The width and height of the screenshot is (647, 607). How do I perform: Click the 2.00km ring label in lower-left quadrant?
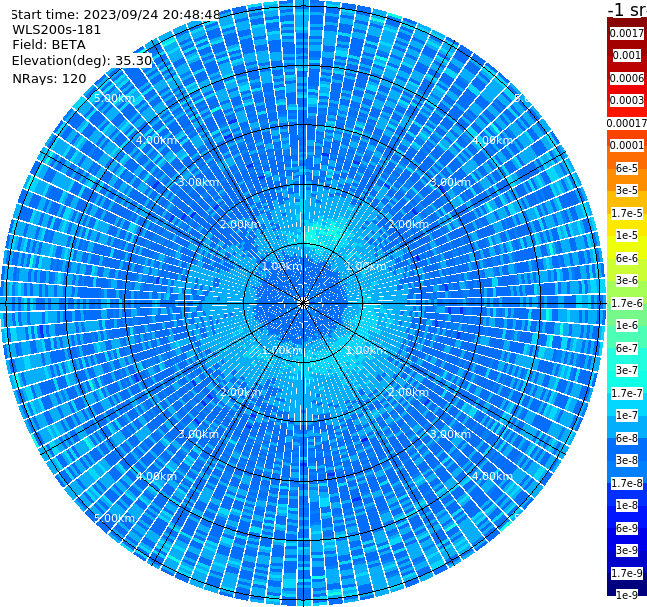241,392
